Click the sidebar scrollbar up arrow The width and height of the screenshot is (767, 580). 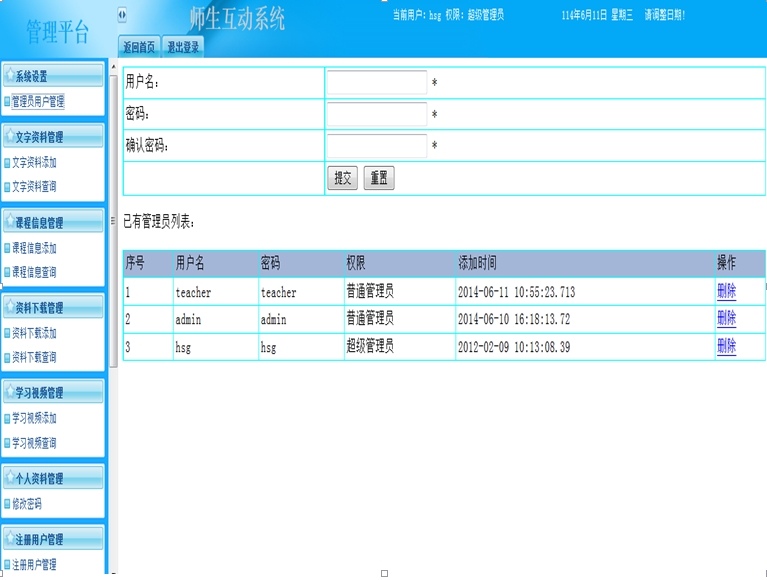click(113, 67)
